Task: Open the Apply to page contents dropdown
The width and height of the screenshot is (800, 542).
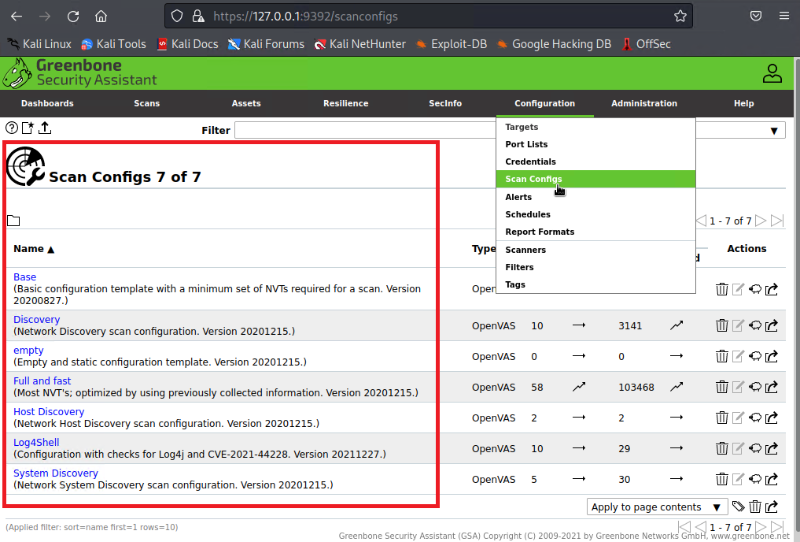Action: click(x=657, y=507)
